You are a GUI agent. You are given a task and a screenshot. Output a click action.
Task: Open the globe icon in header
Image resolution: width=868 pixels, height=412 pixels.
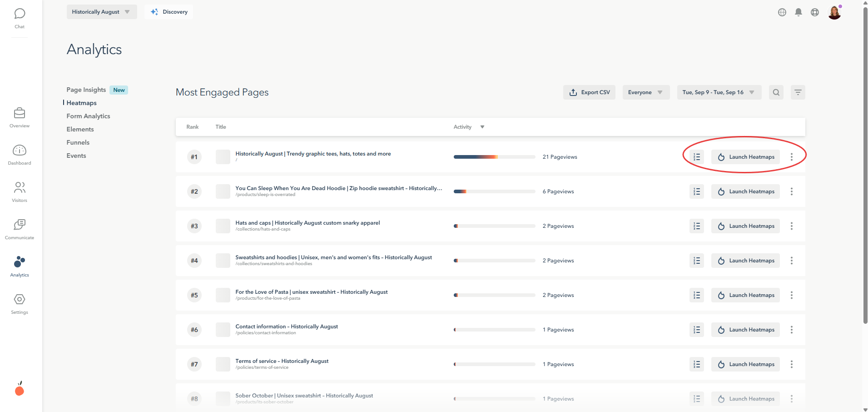[782, 12]
